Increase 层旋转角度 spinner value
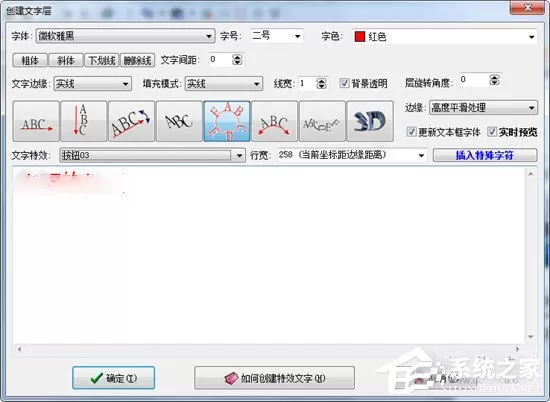The height and width of the screenshot is (402, 550). [494, 77]
